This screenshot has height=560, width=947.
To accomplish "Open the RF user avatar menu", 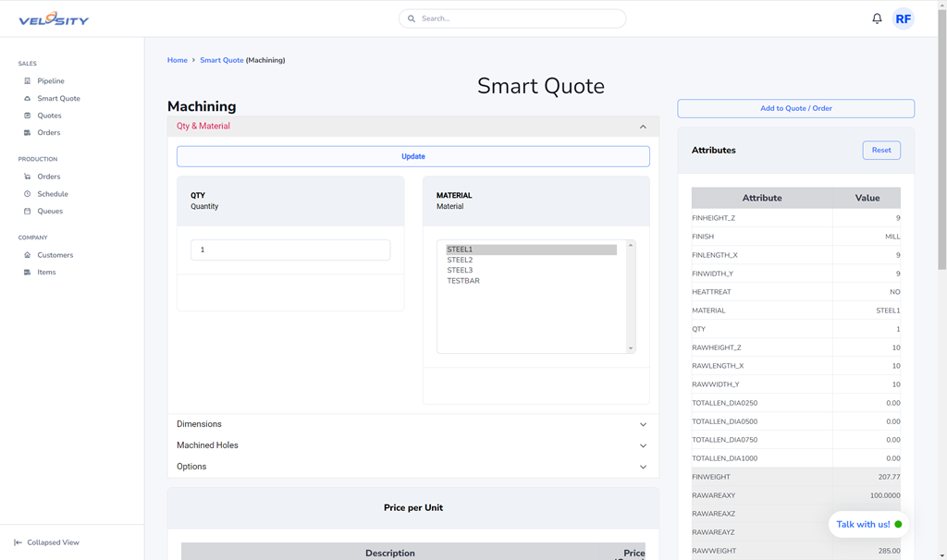I will pyautogui.click(x=903, y=18).
